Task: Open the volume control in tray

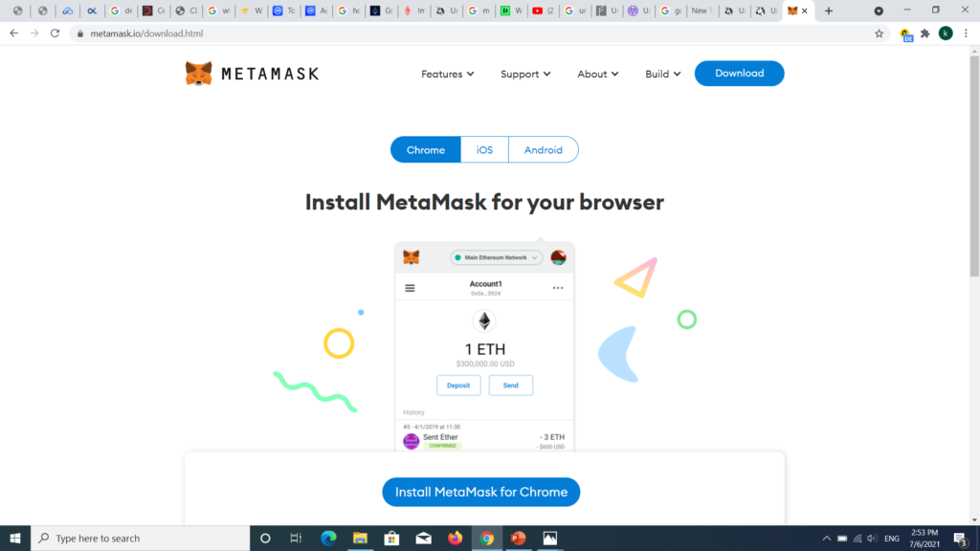Action: tap(873, 539)
